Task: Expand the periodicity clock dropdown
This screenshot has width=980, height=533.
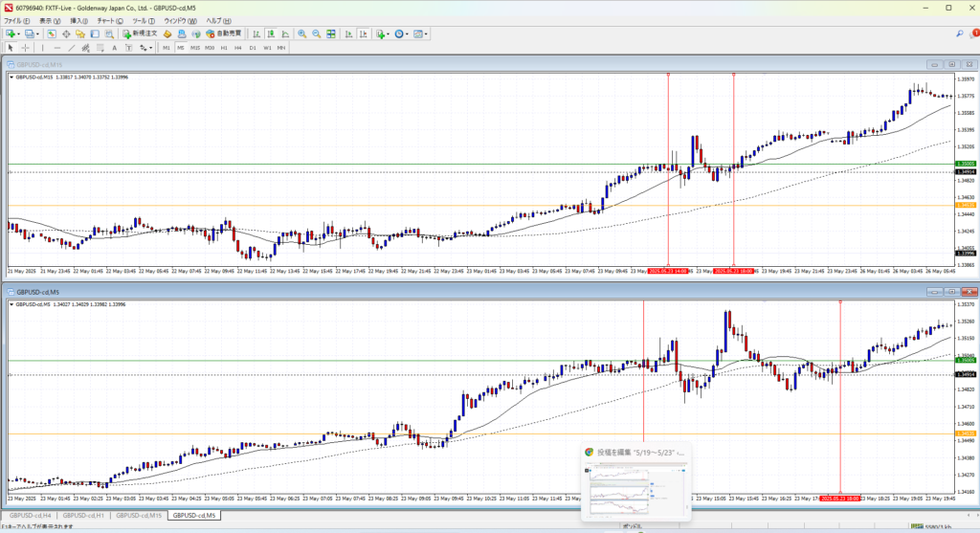Action: coord(407,33)
